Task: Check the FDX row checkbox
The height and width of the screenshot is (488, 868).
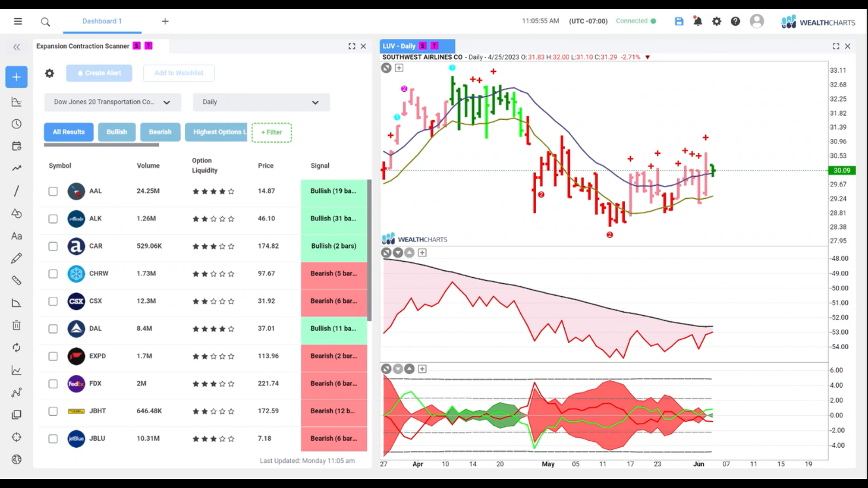Action: [x=53, y=384]
